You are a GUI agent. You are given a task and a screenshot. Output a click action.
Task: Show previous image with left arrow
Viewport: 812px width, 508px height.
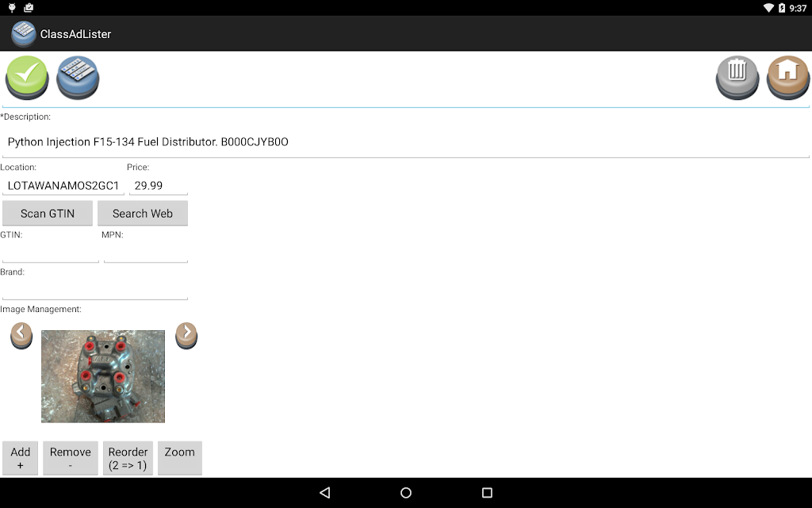point(21,336)
